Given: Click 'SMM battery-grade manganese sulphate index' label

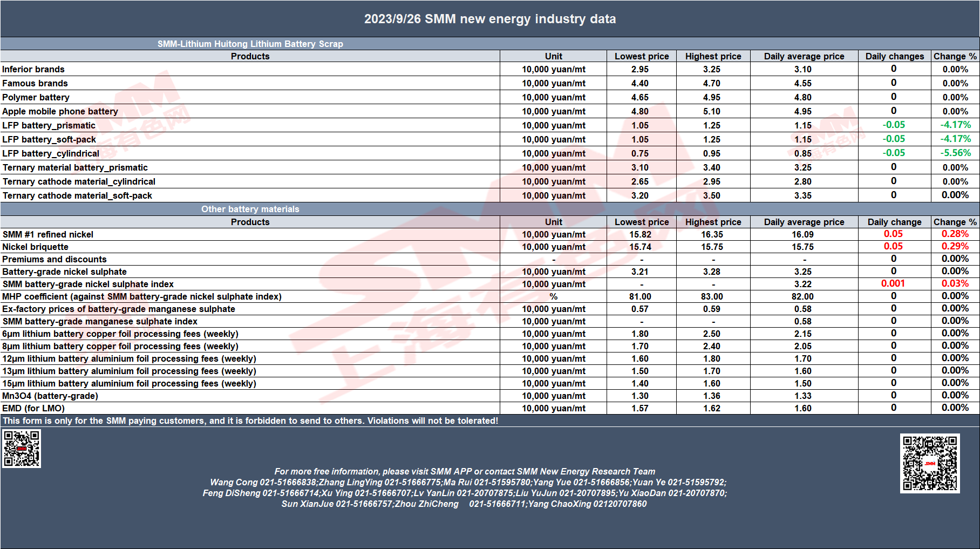Looking at the screenshot, I should (x=100, y=321).
